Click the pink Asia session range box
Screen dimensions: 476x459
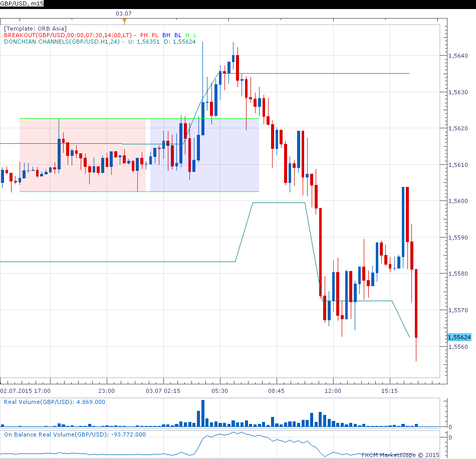[83, 155]
